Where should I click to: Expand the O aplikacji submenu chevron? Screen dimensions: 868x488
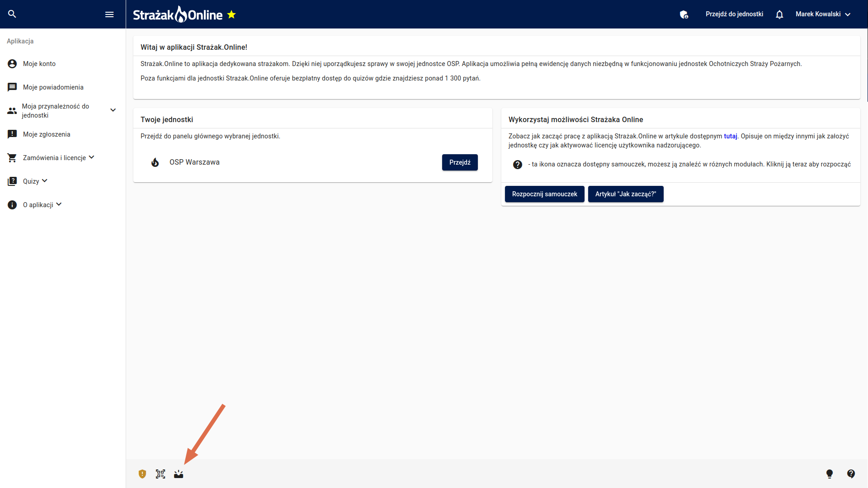click(59, 204)
